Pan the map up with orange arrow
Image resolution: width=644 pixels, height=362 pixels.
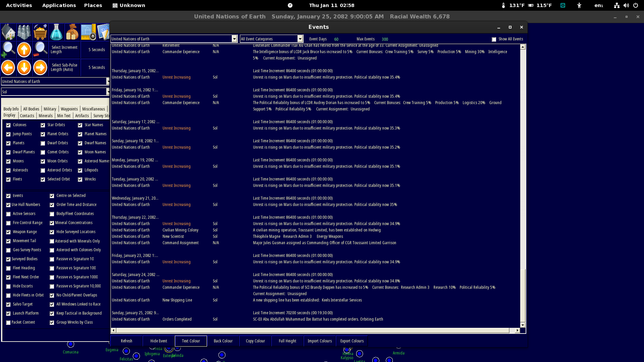coord(24,50)
